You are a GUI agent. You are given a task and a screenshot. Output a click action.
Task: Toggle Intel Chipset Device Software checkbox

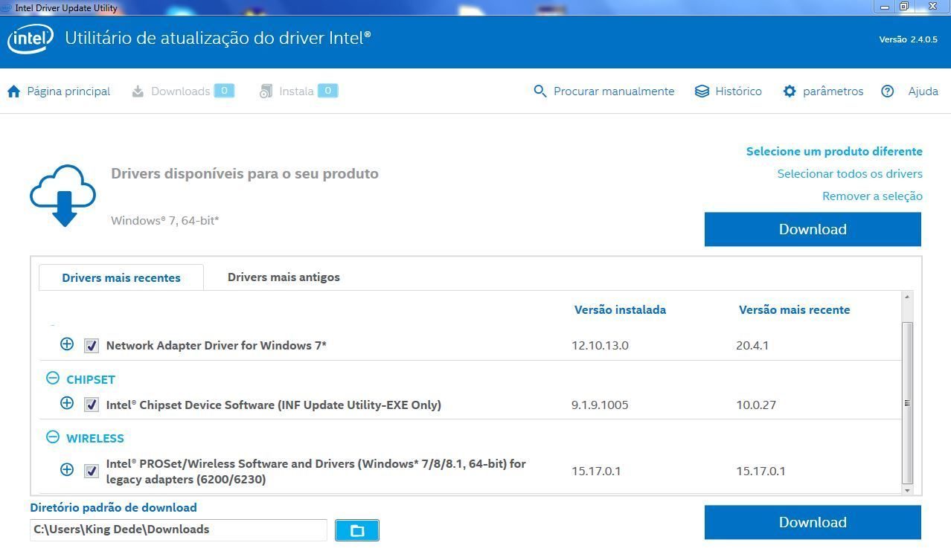coord(92,405)
